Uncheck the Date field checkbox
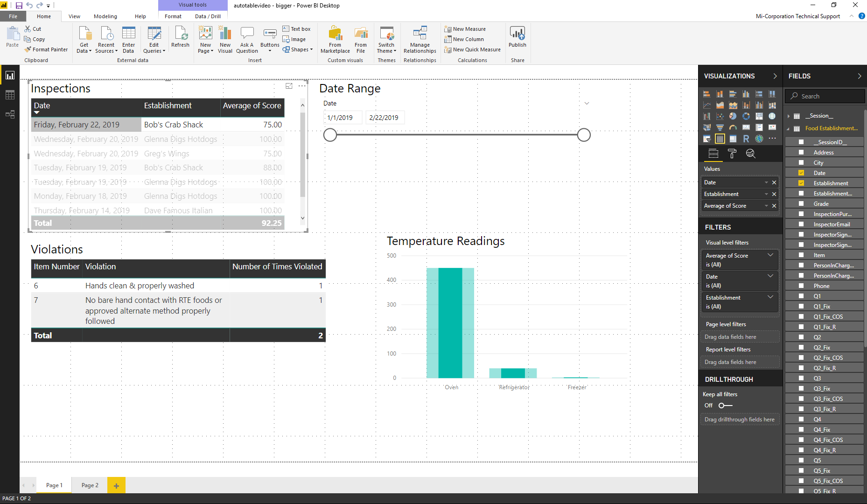867x504 pixels. click(x=801, y=173)
